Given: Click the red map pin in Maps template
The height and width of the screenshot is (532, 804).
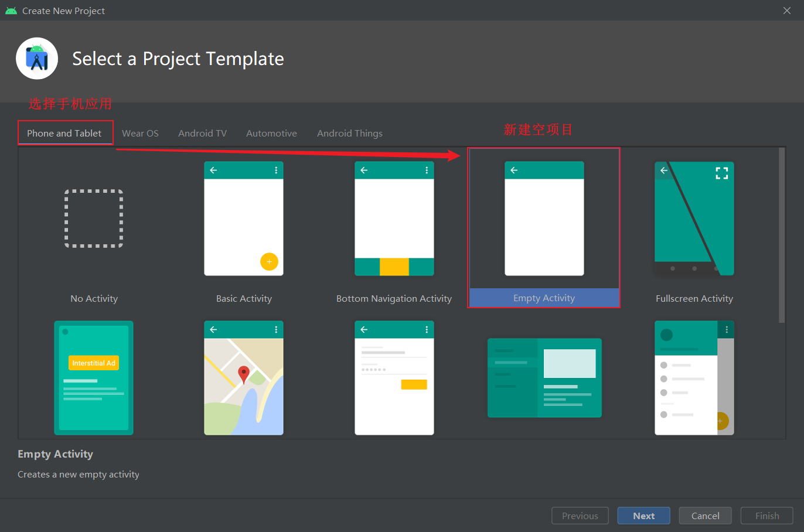Looking at the screenshot, I should point(244,374).
